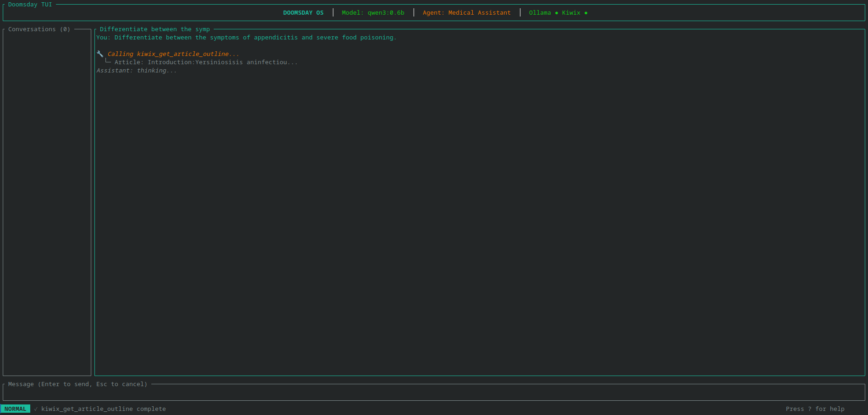The height and width of the screenshot is (415, 868).
Task: Select the DOOMSDAY OS header label
Action: tap(303, 12)
